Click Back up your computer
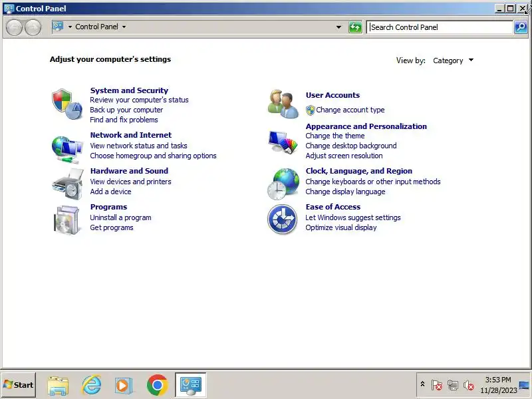This screenshot has width=532, height=399. coord(126,110)
